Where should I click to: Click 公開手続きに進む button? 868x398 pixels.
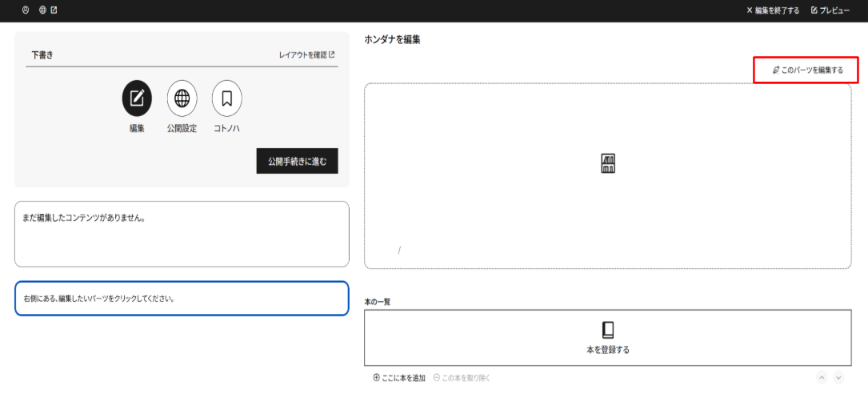[x=298, y=161]
